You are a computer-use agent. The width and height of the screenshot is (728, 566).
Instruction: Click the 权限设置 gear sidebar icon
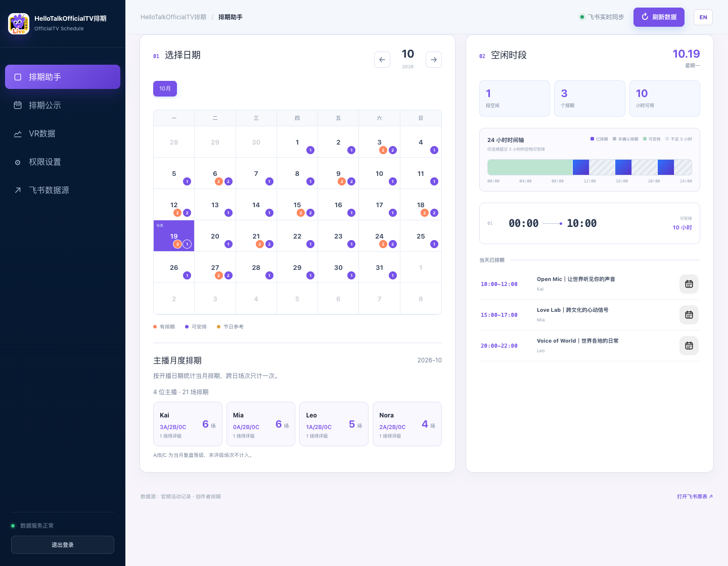pyautogui.click(x=18, y=162)
